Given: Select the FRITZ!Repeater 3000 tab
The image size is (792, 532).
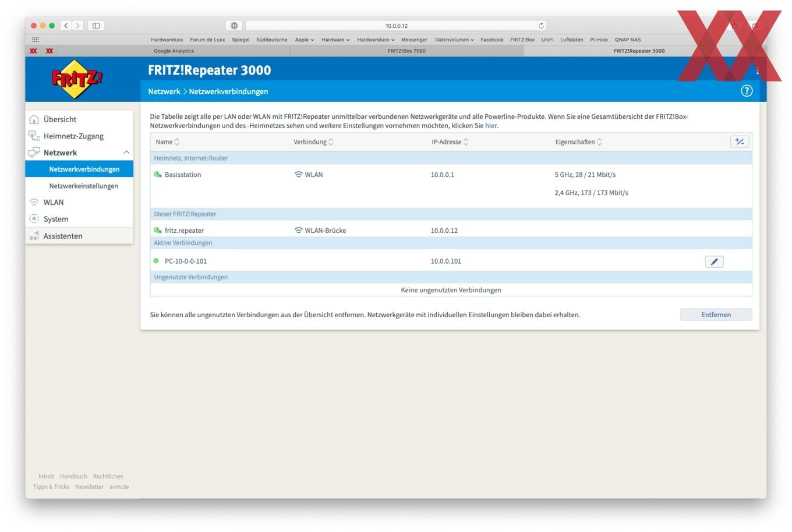Looking at the screenshot, I should pos(639,51).
